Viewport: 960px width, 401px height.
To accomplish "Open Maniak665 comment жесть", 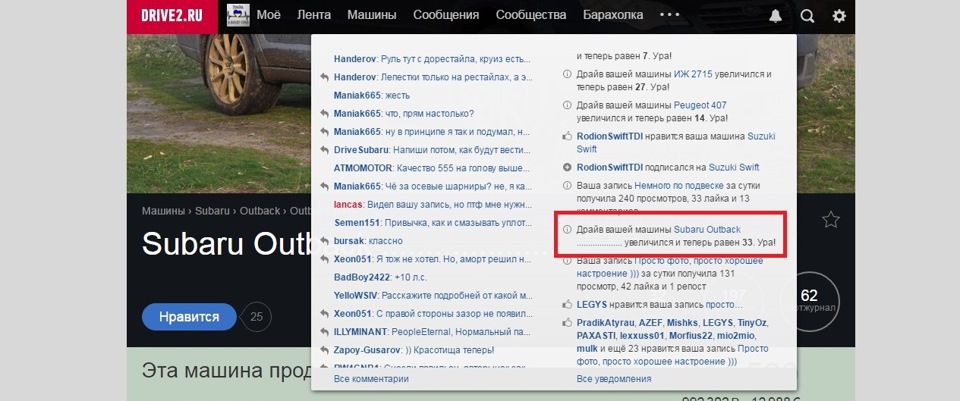I will (x=372, y=96).
